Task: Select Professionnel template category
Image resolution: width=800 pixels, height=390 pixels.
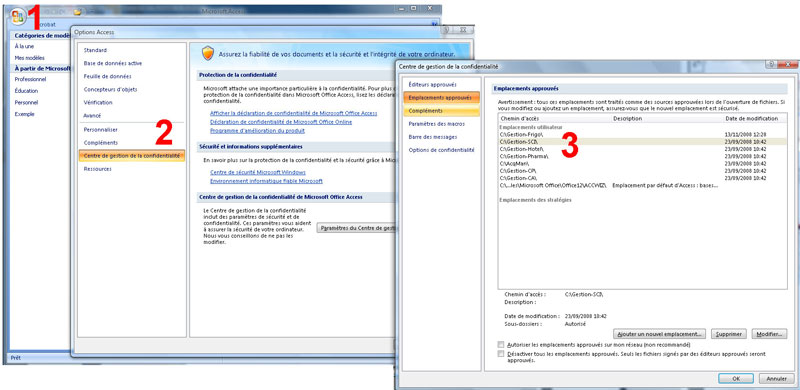Action: 30,80
